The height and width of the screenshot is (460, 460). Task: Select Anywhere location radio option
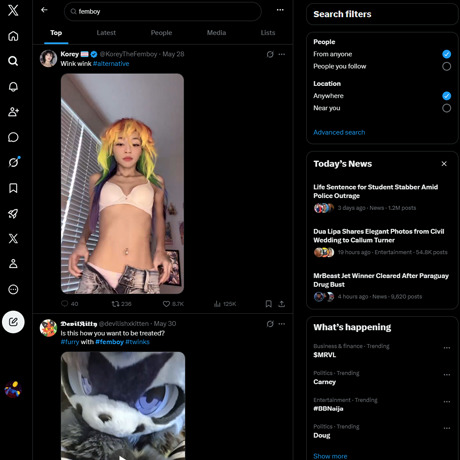447,96
